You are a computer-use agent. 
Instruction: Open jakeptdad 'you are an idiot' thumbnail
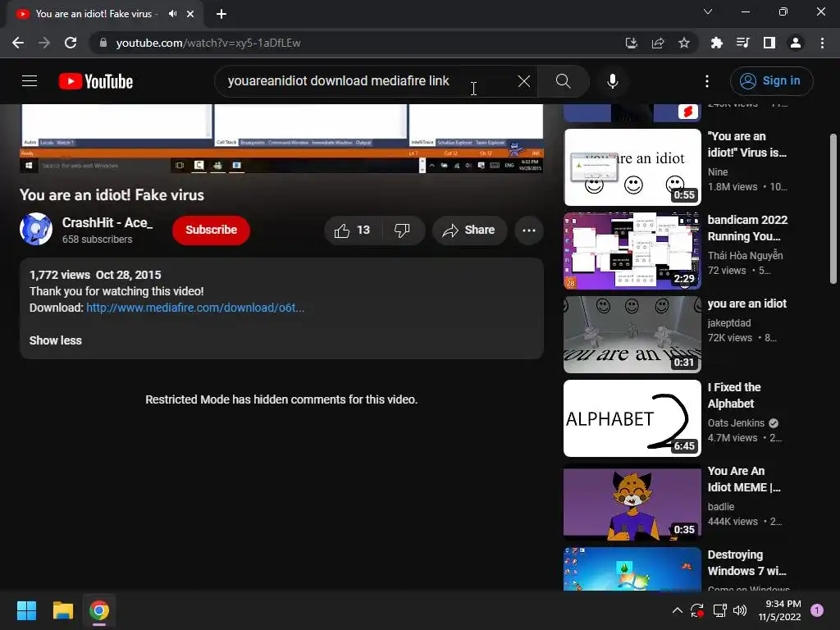[632, 335]
